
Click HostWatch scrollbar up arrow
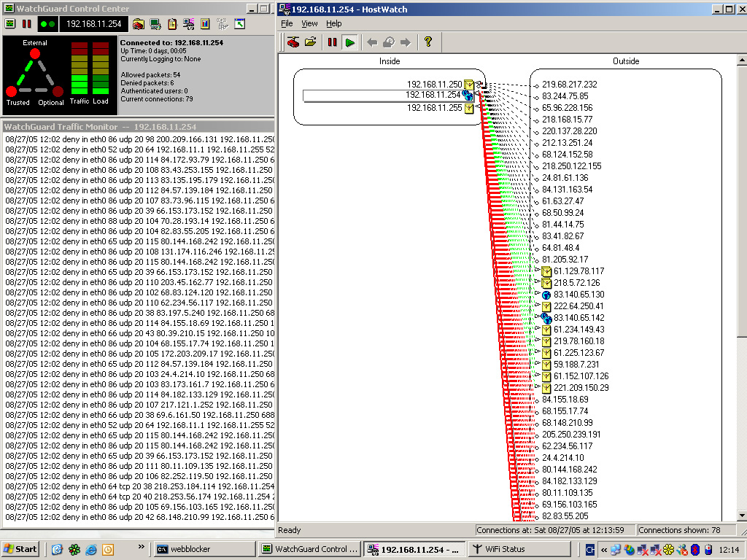click(742, 60)
